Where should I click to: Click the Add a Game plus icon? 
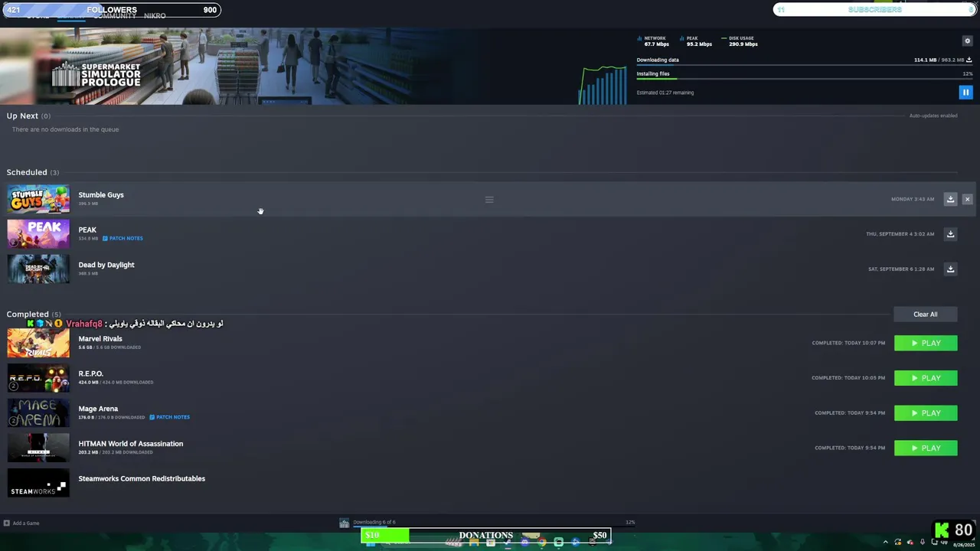[6, 523]
